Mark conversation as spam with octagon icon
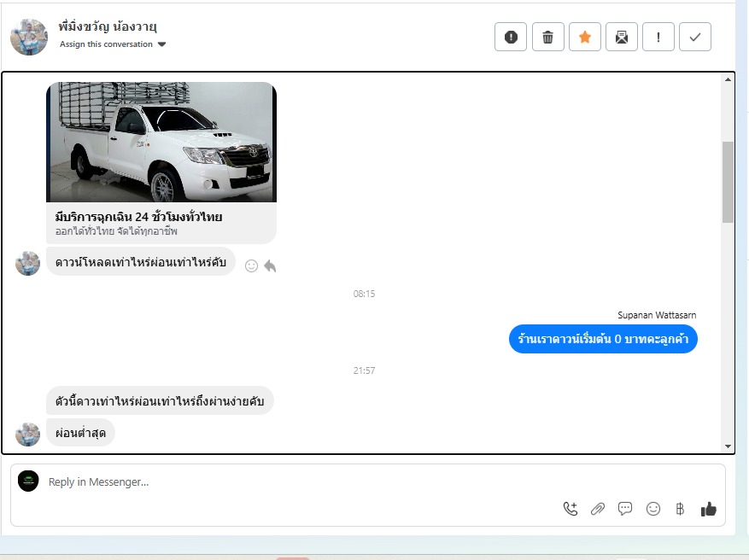The image size is (749, 560). coord(511,37)
